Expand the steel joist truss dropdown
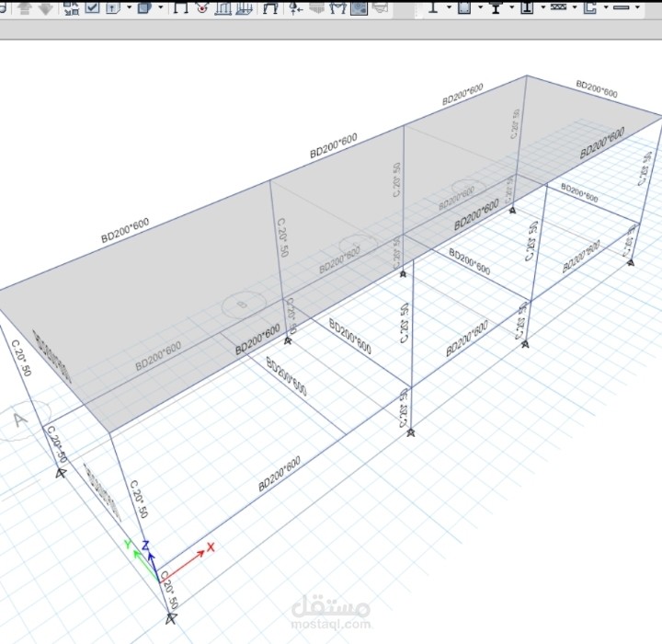Viewport: 662px width, 644px height. click(575, 7)
